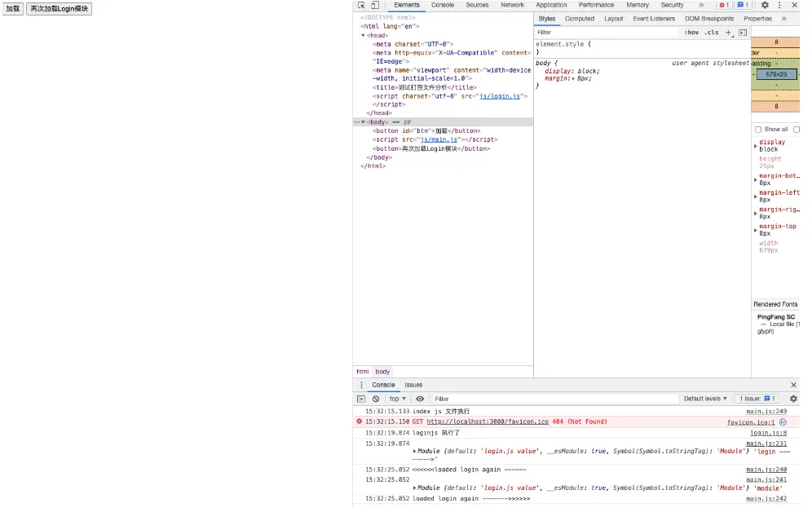Toggle the .cls class editor

point(712,33)
